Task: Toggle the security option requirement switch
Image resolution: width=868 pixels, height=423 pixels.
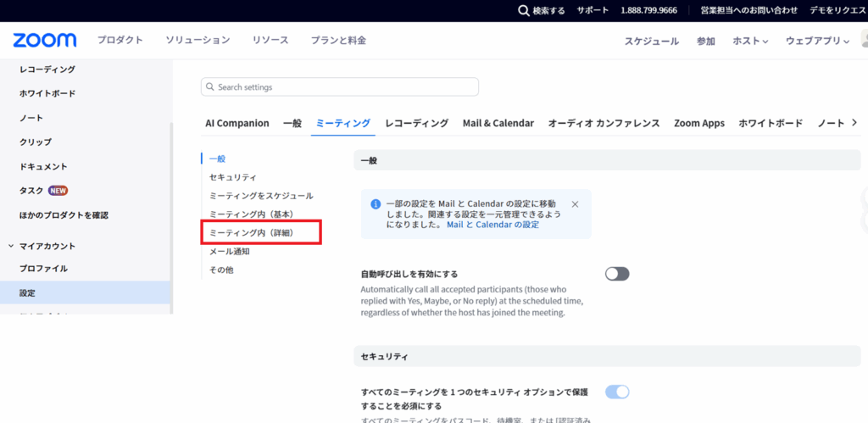Action: point(617,392)
